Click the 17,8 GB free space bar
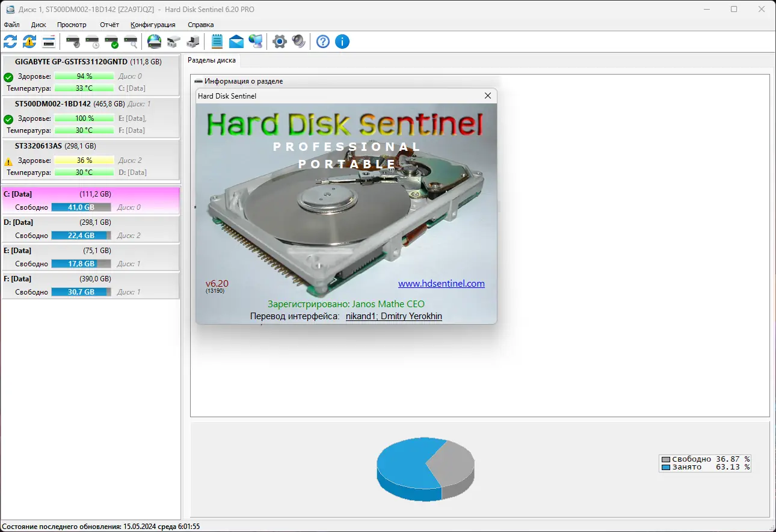This screenshot has width=776, height=532. point(81,264)
